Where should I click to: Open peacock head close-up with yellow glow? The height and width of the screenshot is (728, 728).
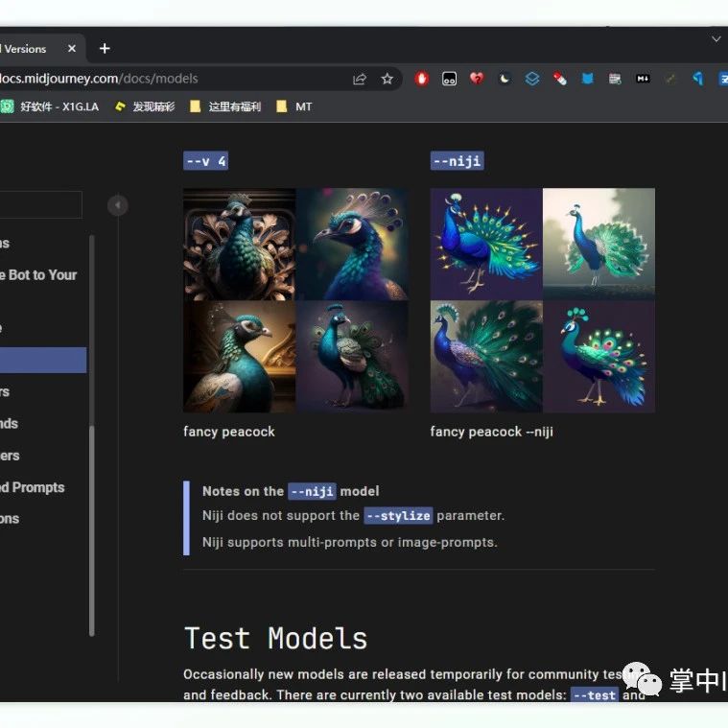coord(352,245)
